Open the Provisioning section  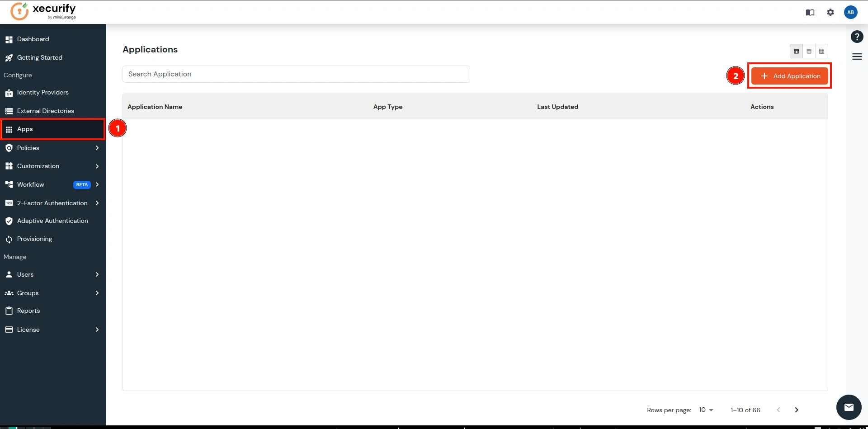(34, 239)
